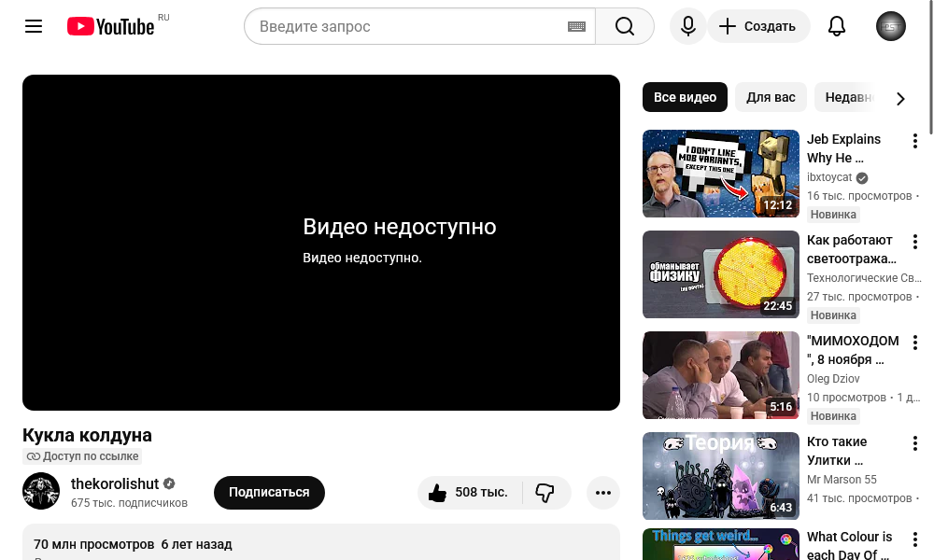Click Oleg Dziov channel name
Image resolution: width=934 pixels, height=560 pixels.
(x=833, y=379)
